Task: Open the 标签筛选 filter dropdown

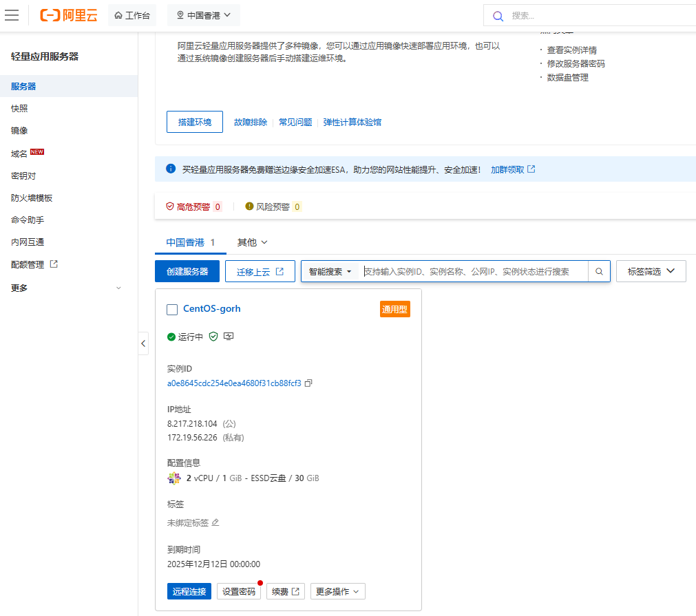Action: click(x=651, y=271)
